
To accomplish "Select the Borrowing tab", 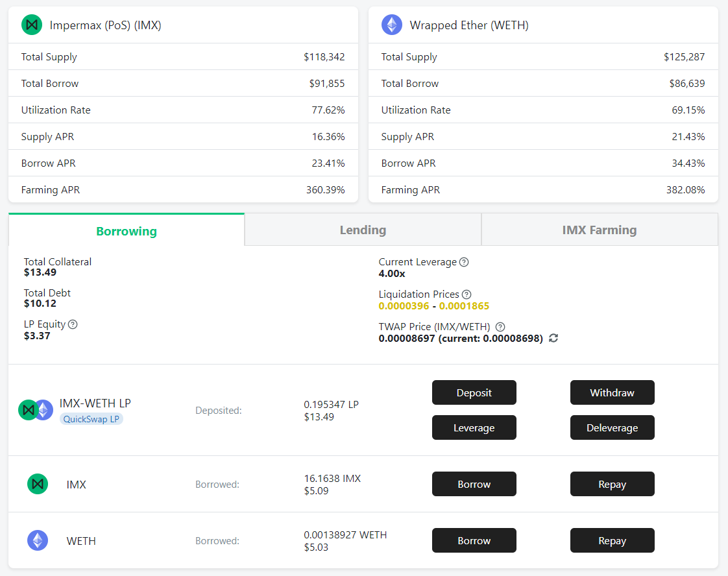I will (127, 231).
